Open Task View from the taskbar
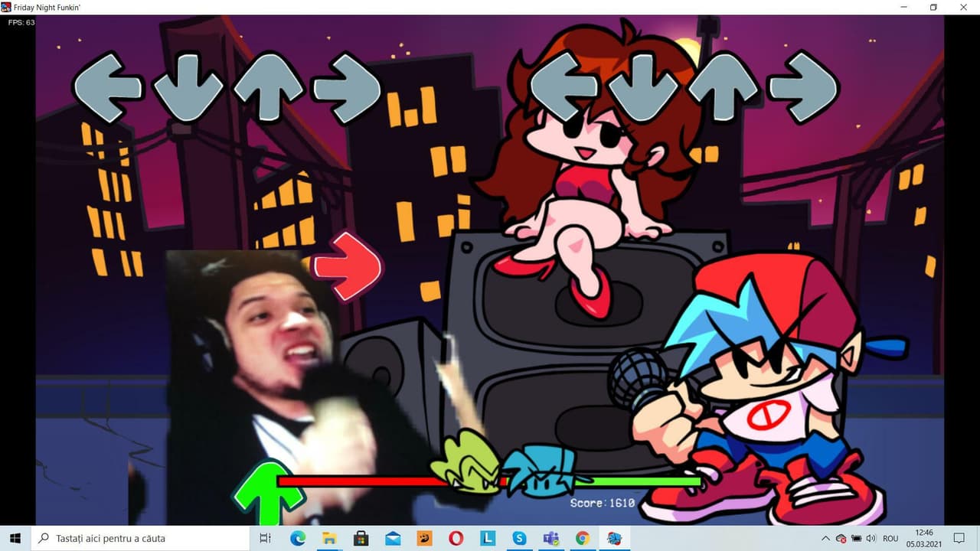Image resolution: width=980 pixels, height=551 pixels. [x=266, y=538]
